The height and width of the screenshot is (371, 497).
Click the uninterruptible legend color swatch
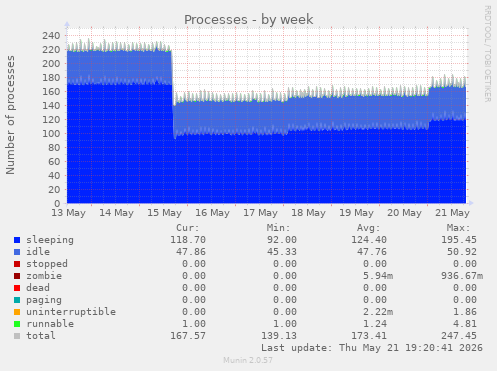point(17,312)
